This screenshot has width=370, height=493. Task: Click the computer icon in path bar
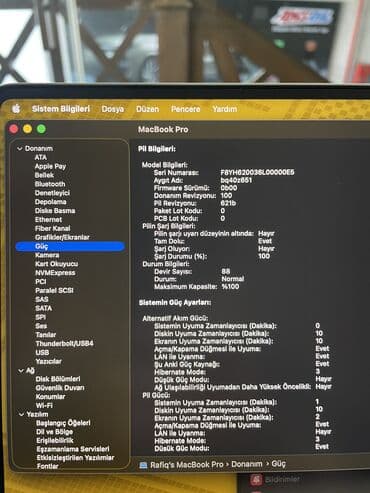(x=143, y=465)
